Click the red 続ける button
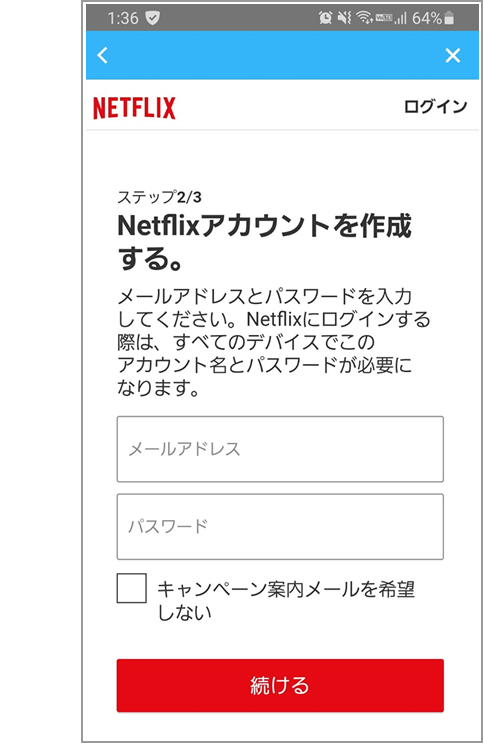 pos(280,685)
